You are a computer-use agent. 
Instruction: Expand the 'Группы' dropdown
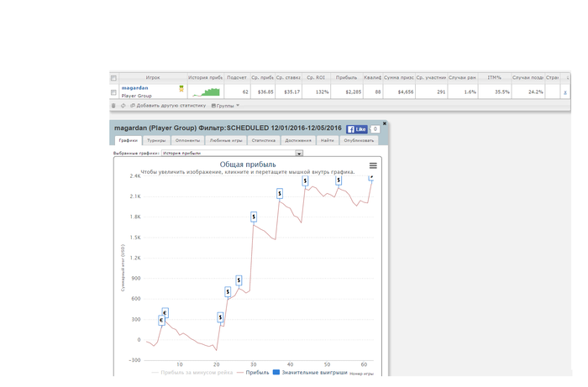(x=226, y=106)
